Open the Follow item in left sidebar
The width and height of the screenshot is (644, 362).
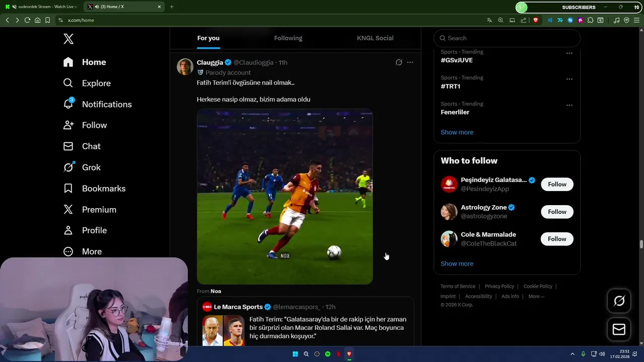[85, 125]
